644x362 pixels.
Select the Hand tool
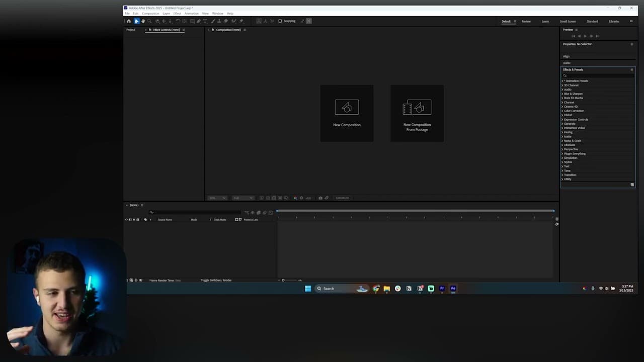pyautogui.click(x=143, y=21)
